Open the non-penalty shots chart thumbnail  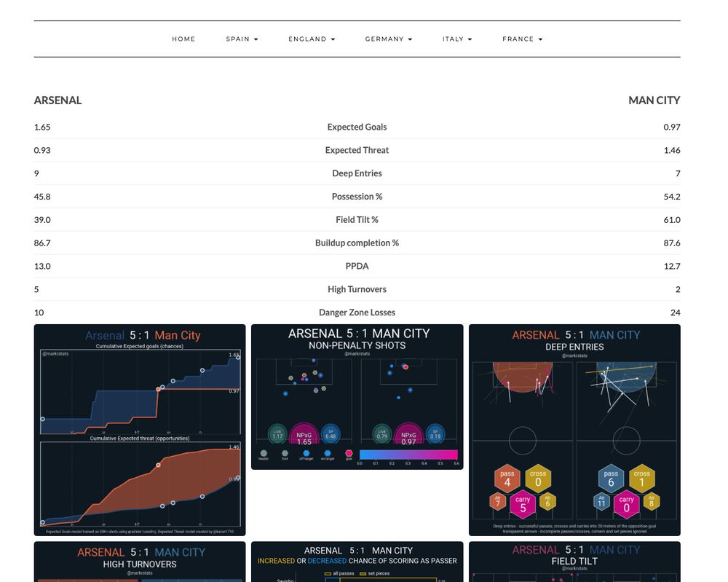[x=357, y=397]
